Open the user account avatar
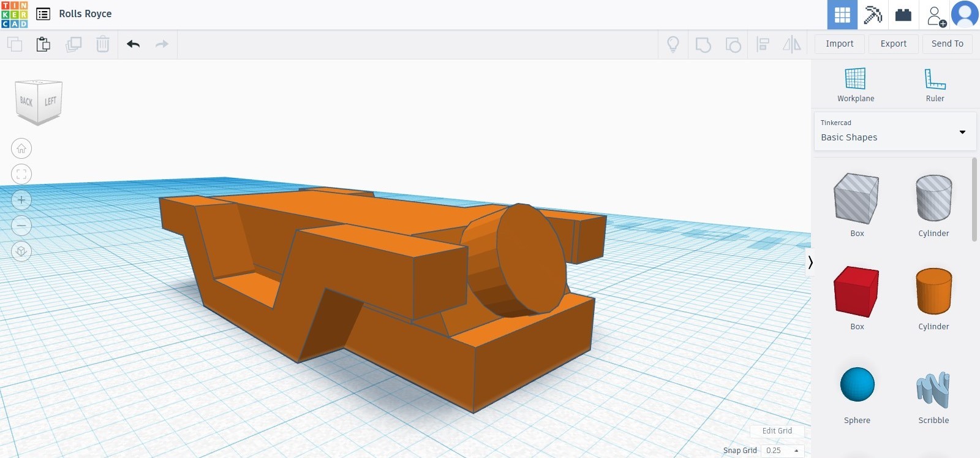This screenshot has height=458, width=980. [965, 15]
